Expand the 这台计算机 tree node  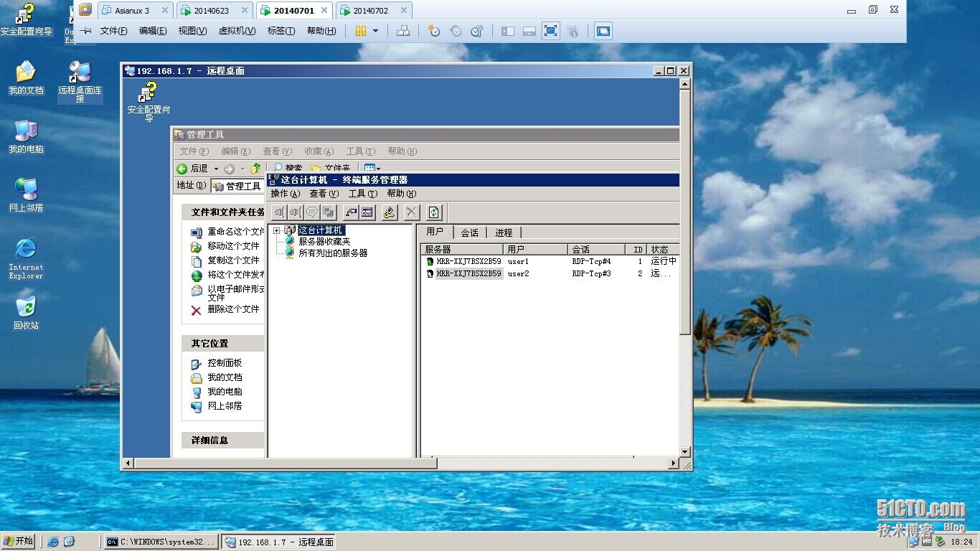[277, 230]
